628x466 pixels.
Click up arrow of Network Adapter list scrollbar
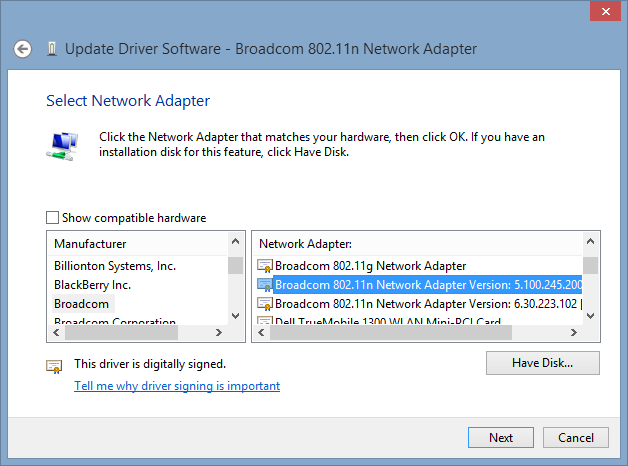(590, 241)
